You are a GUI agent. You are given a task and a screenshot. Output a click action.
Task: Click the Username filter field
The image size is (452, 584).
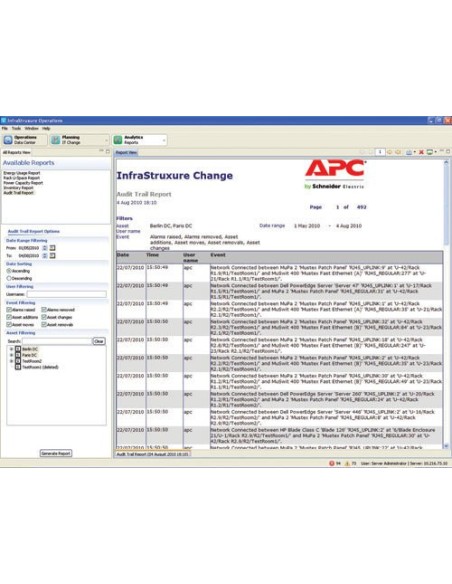(x=67, y=294)
